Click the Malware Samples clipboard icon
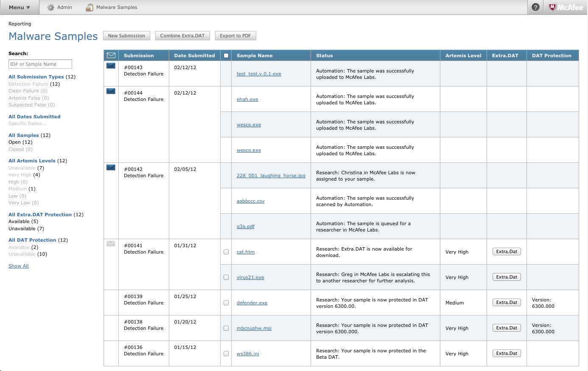The height and width of the screenshot is (371, 588). pyautogui.click(x=90, y=7)
